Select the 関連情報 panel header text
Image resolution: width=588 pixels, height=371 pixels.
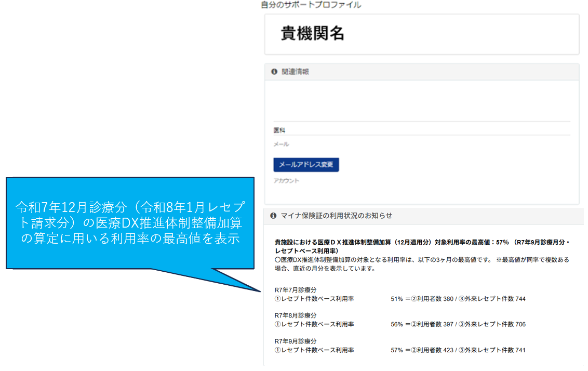(x=295, y=72)
